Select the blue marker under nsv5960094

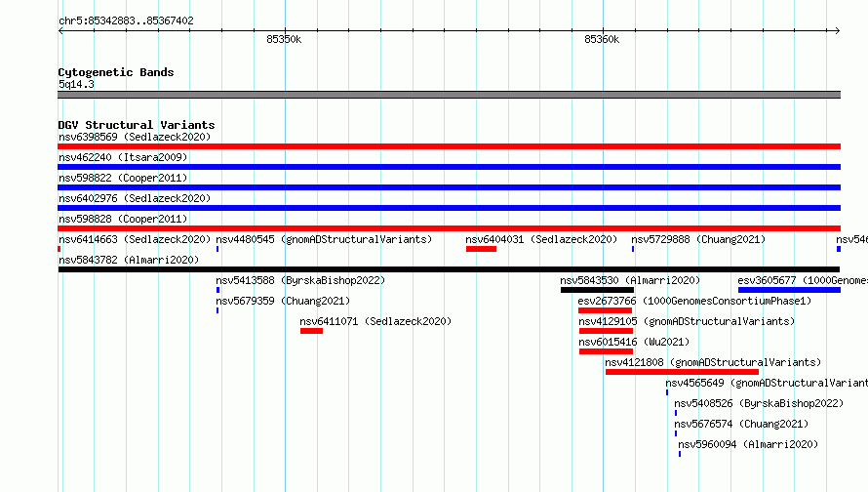pos(680,454)
